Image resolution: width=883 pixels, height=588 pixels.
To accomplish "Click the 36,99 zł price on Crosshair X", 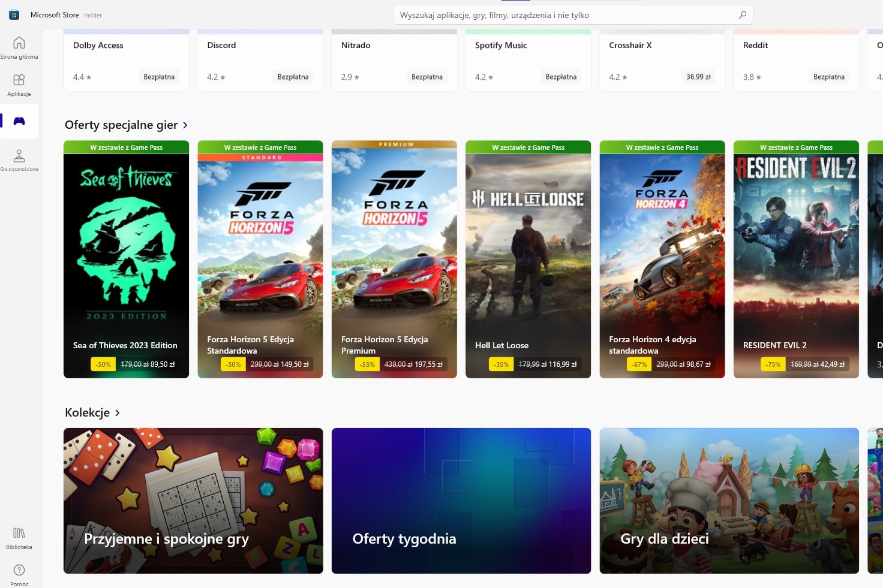I will click(x=698, y=77).
